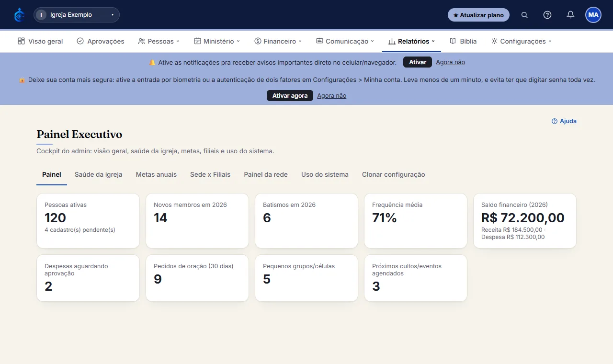Open the MA user avatar menu

click(x=593, y=15)
